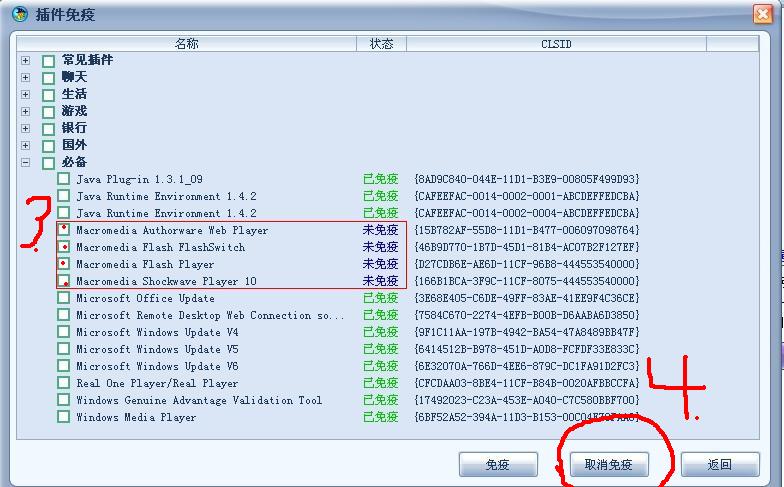This screenshot has width=784, height=487.
Task: Expand the 游戏 category
Action: coord(26,112)
